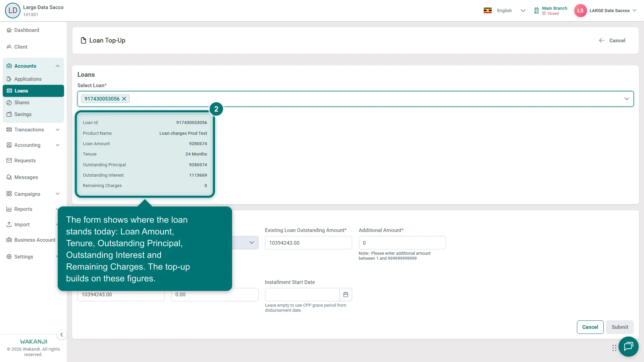Click the Large Data Sacco title text
644x362 pixels.
pyautogui.click(x=43, y=7)
